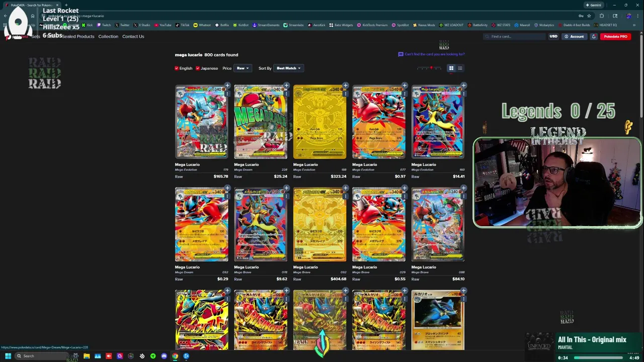Go to the Collection page
The height and width of the screenshot is (362, 644).
[x=108, y=36]
